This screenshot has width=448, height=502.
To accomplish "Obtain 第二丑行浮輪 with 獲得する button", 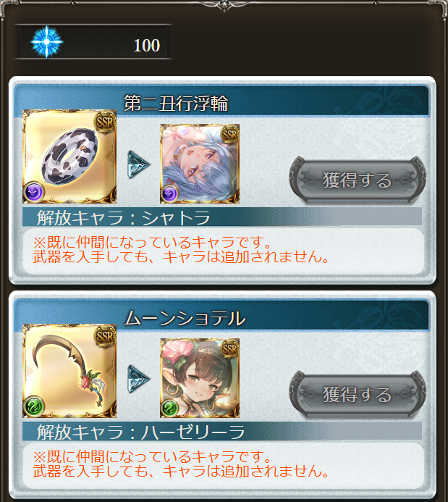I will pyautogui.click(x=358, y=180).
